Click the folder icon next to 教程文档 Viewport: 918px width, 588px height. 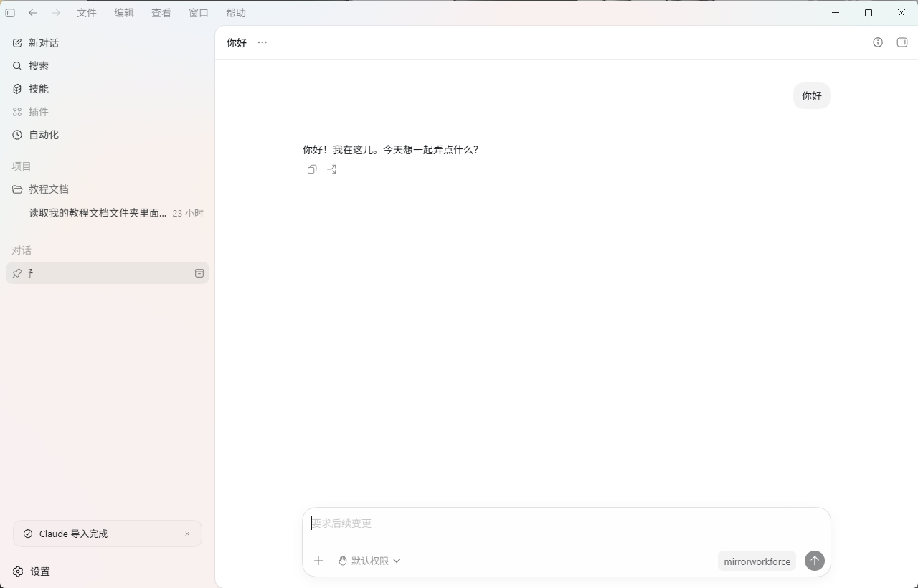click(17, 189)
